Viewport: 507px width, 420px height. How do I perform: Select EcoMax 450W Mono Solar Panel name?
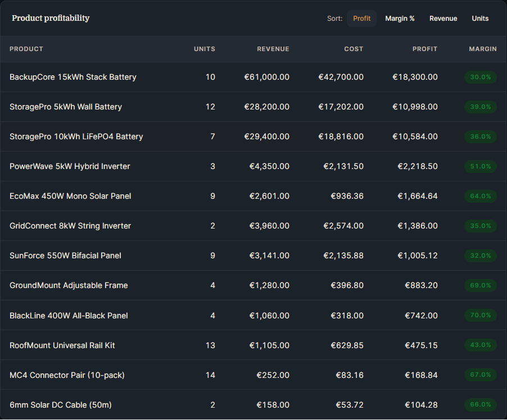click(70, 196)
